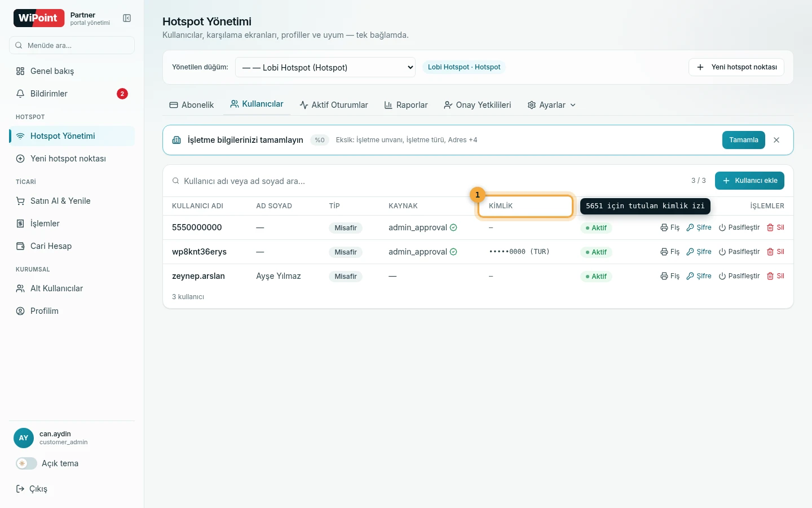Click Yeni hotspot noktası button at top
Image resolution: width=812 pixels, height=508 pixels.
tap(736, 67)
